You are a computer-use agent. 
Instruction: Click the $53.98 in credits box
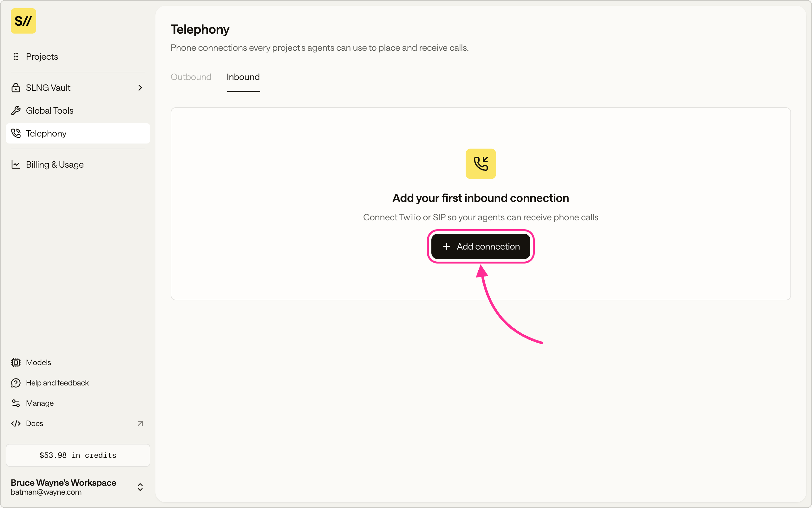(x=78, y=455)
